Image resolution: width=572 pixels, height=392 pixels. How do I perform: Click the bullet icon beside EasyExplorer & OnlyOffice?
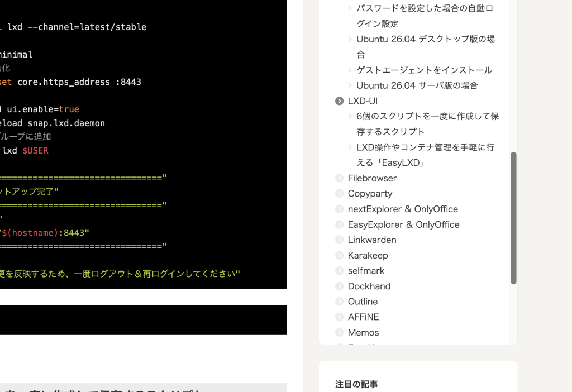coord(339,224)
